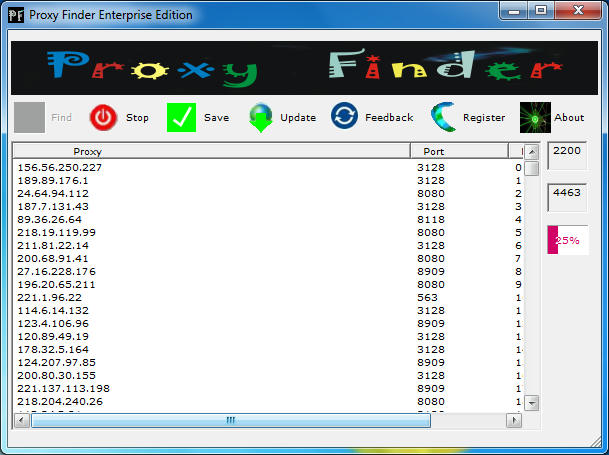Select proxy 123.4.106.96

coord(53,324)
